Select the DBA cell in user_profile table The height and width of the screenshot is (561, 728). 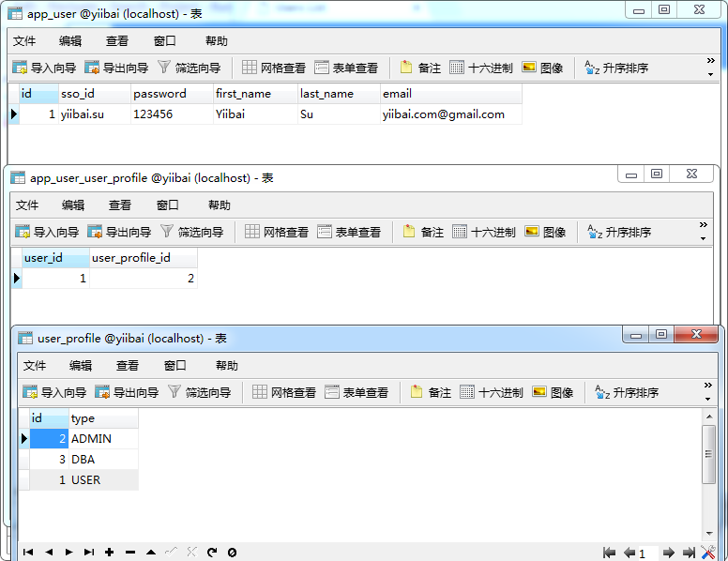coord(103,460)
